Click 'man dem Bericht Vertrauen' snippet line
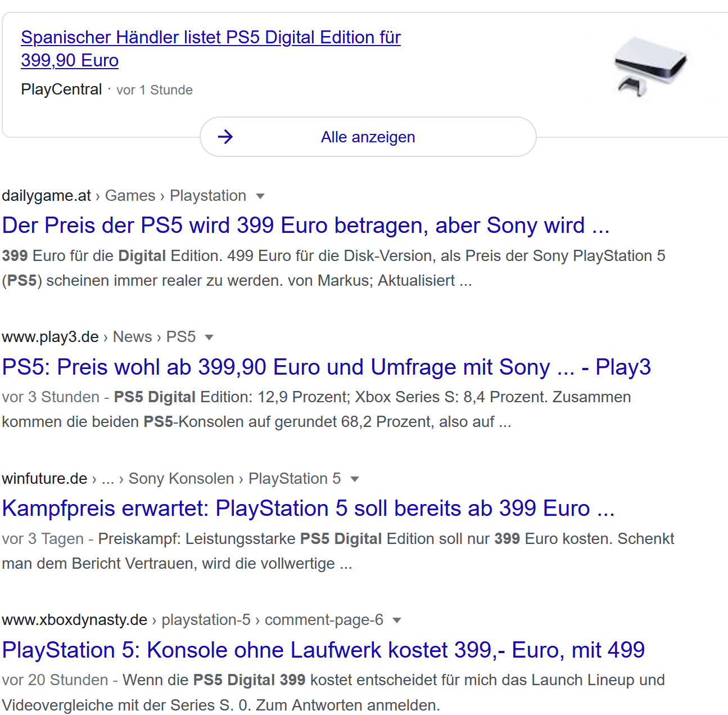Image resolution: width=728 pixels, height=715 pixels. tap(177, 564)
